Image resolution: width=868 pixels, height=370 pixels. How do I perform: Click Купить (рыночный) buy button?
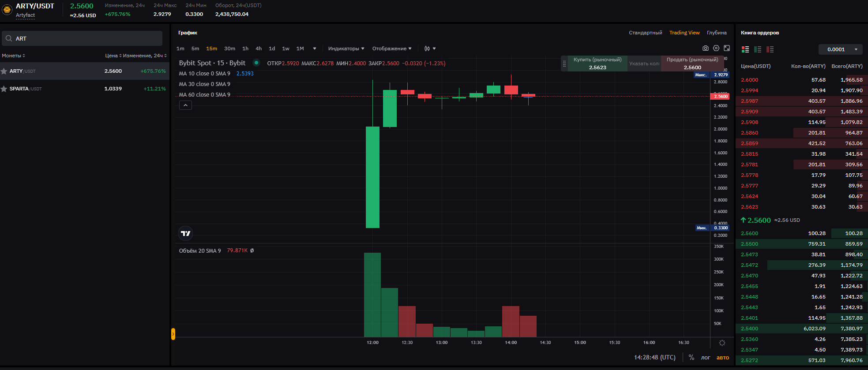pyautogui.click(x=597, y=64)
